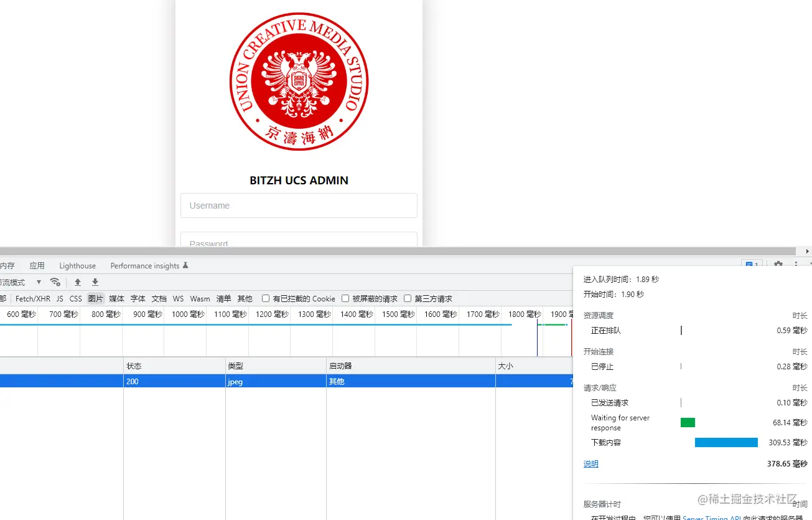Filter requests by Fetch/XHR
Image resolution: width=812 pixels, height=520 pixels.
33,299
